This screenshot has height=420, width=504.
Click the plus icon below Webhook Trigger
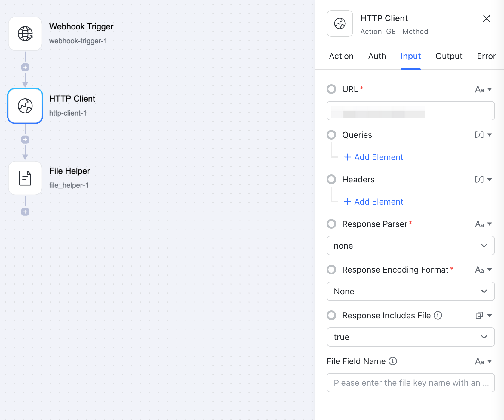pyautogui.click(x=25, y=67)
